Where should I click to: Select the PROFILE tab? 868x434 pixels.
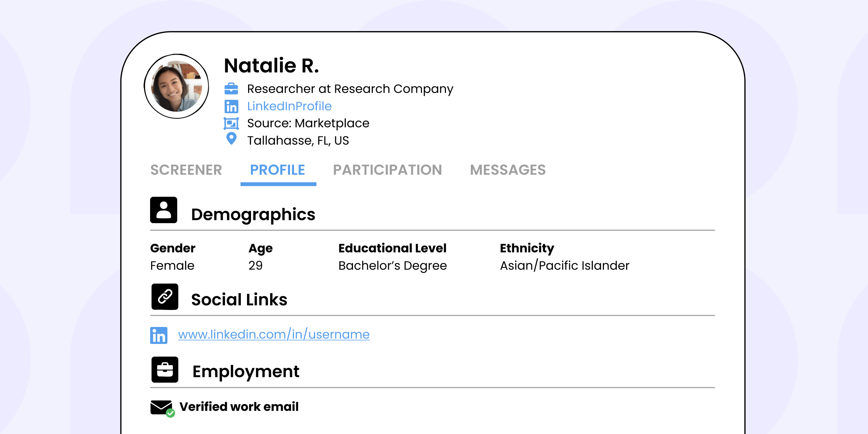click(277, 170)
